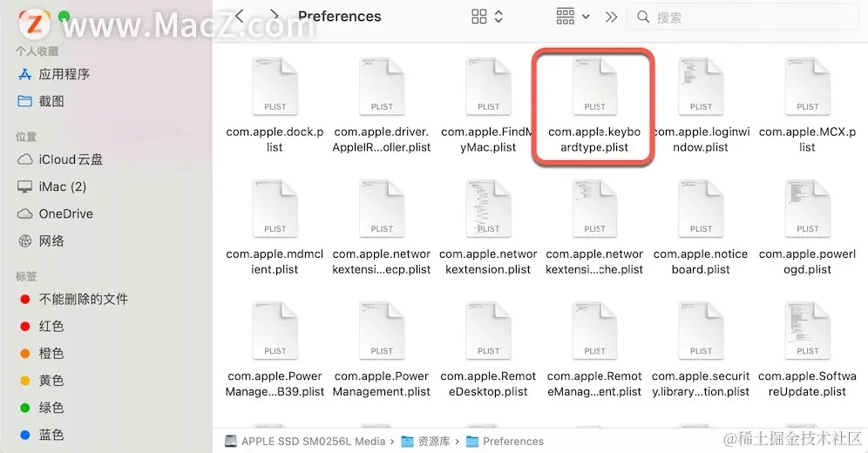This screenshot has width=868, height=453.
Task: Focus the 搜索 search field
Action: [x=743, y=17]
